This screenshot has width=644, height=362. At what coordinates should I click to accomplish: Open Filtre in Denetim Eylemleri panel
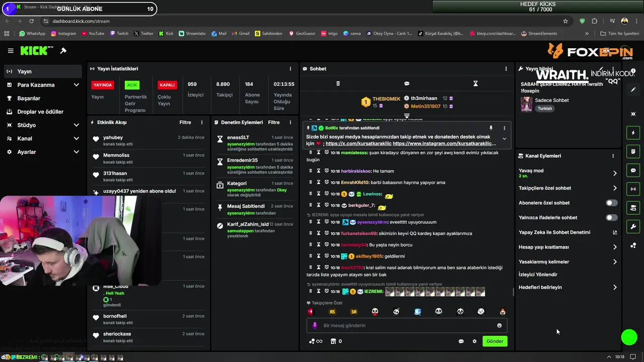coord(274,123)
